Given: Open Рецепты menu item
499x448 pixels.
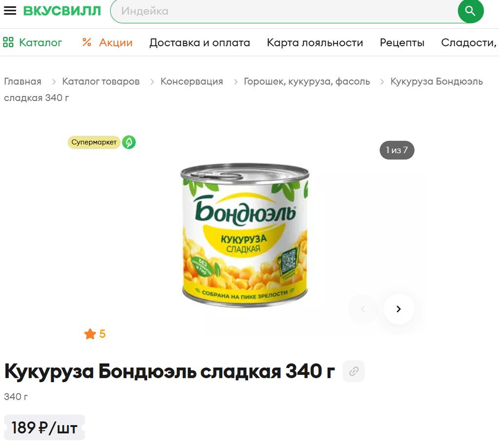Looking at the screenshot, I should coord(402,42).
